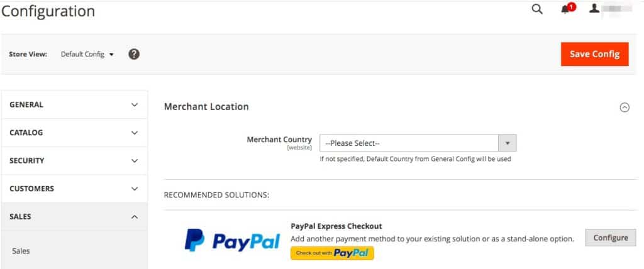Screen dimensions: 644x269
Task: Click the Configuration page heading
Action: click(48, 11)
